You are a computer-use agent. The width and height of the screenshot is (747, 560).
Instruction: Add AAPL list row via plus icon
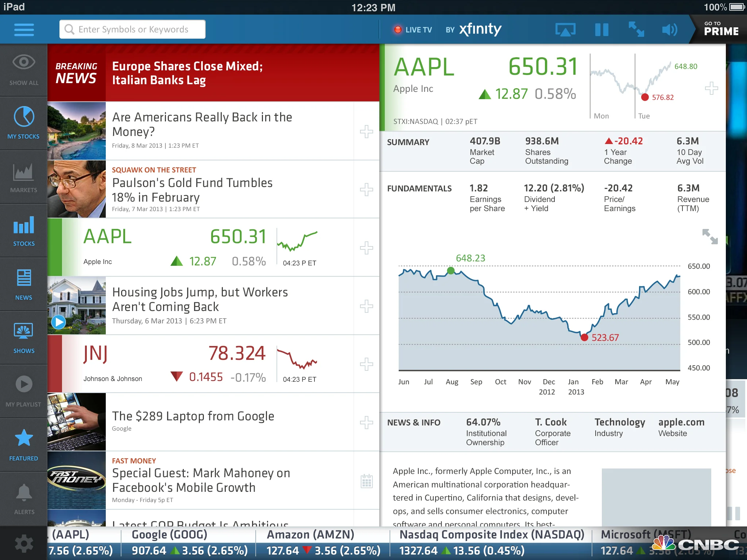pos(366,248)
